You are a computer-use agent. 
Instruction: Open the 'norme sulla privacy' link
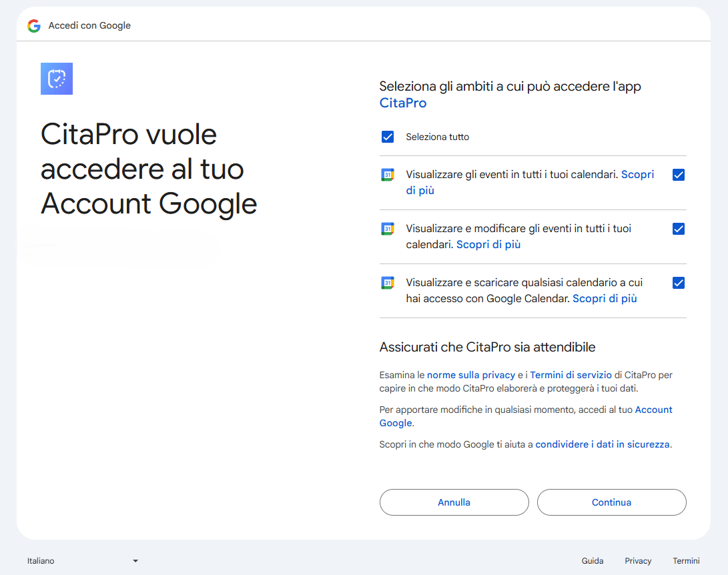point(471,375)
